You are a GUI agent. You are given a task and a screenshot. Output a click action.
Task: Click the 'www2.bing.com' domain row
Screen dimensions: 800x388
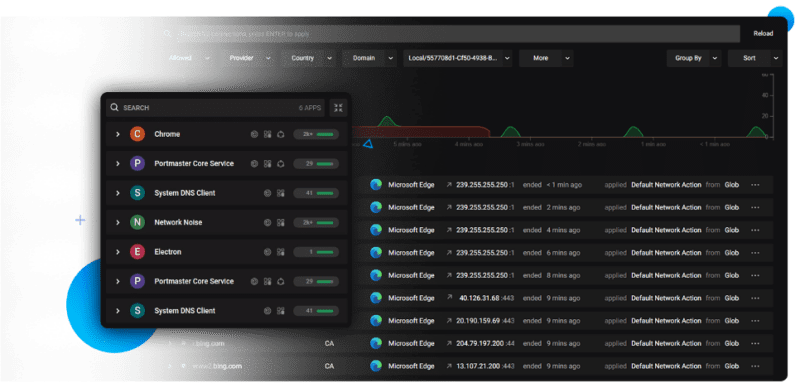(217, 366)
